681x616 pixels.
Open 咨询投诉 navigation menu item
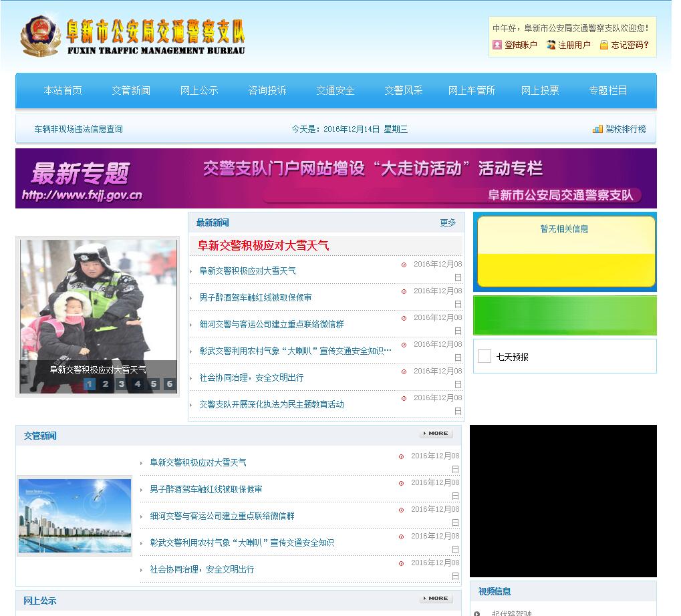coord(267,90)
